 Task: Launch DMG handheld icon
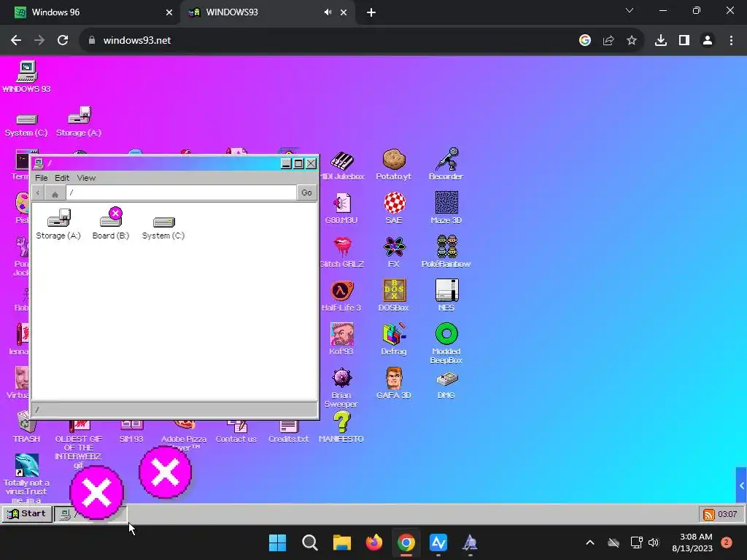click(x=446, y=385)
